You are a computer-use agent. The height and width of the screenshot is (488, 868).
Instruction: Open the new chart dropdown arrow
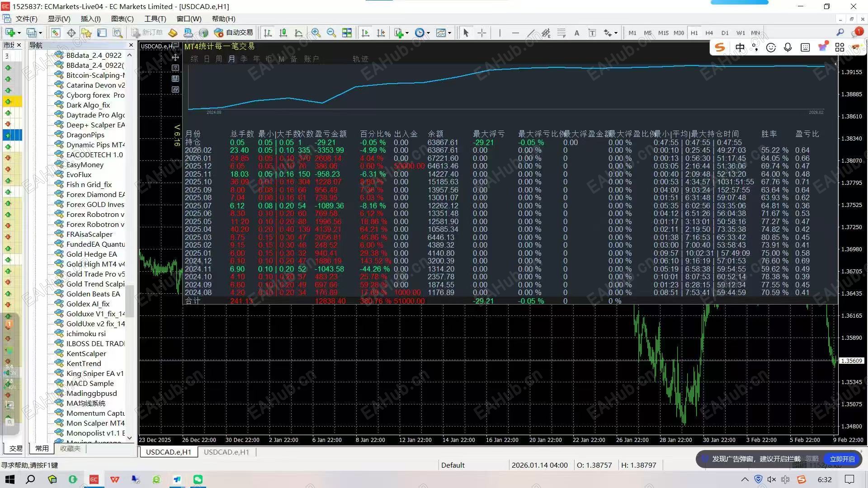click(19, 33)
